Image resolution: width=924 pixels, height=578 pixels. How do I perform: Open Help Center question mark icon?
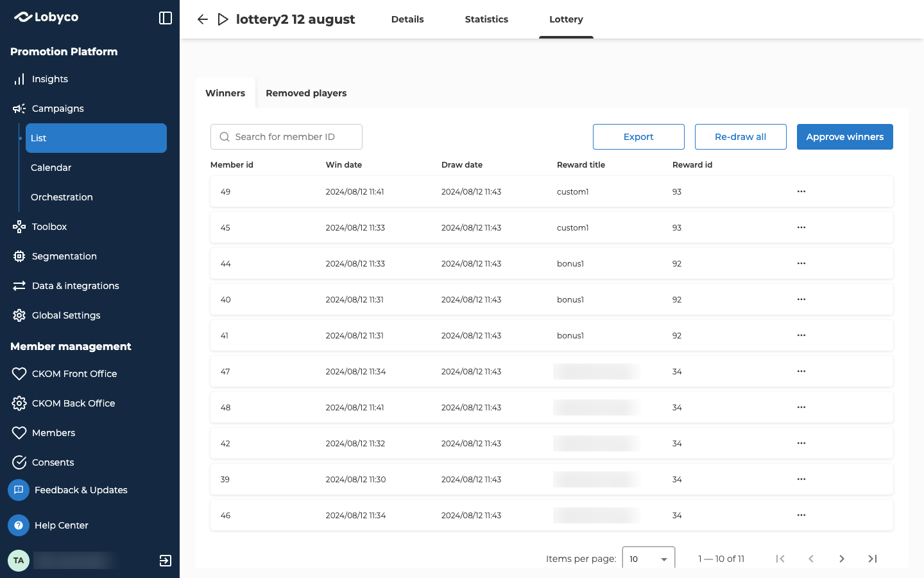click(x=19, y=525)
